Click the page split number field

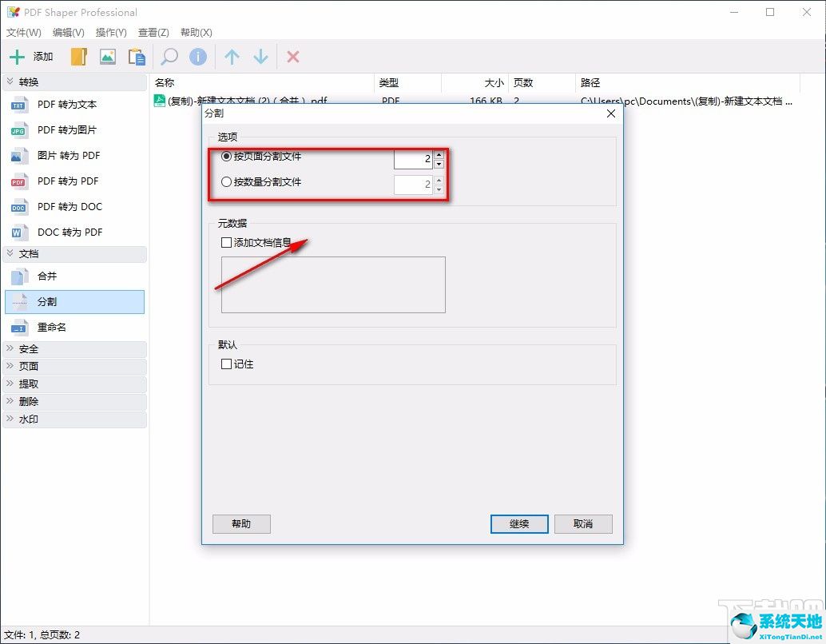coord(414,159)
